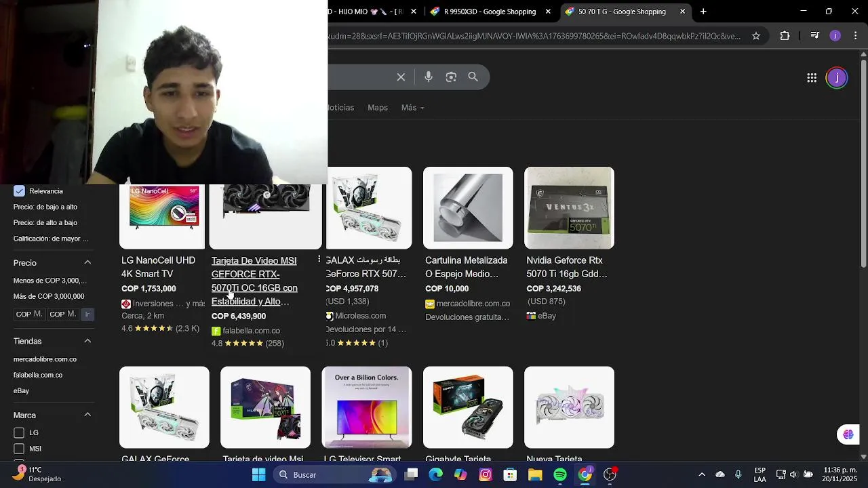
Task: Click the MSI anime box graphics card thumbnail
Action: tap(265, 407)
